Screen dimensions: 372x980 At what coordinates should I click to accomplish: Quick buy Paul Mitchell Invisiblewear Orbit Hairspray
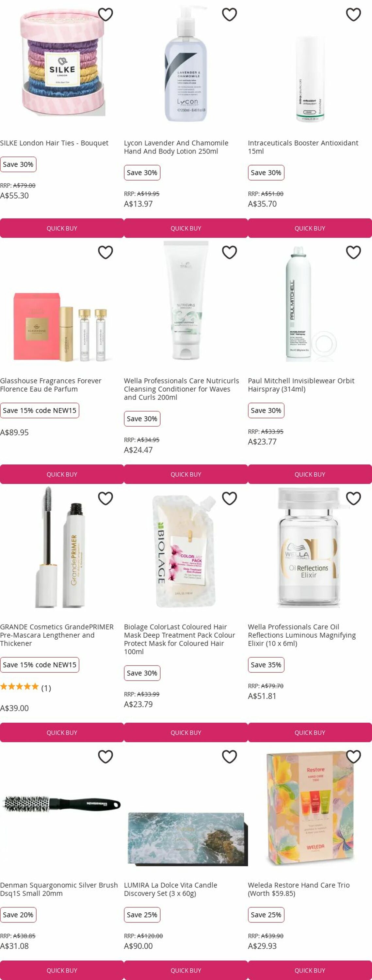tap(310, 474)
